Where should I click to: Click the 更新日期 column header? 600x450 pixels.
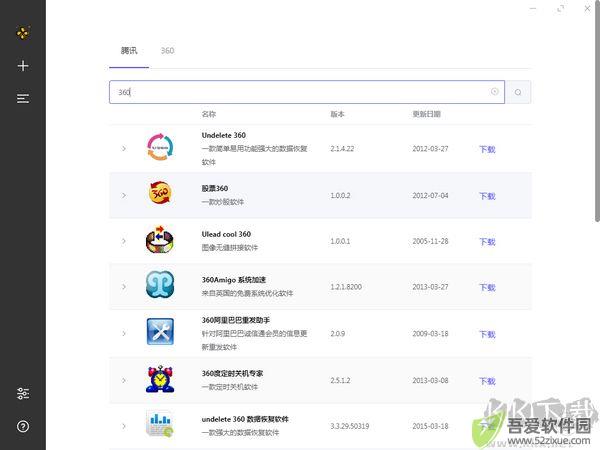(426, 114)
